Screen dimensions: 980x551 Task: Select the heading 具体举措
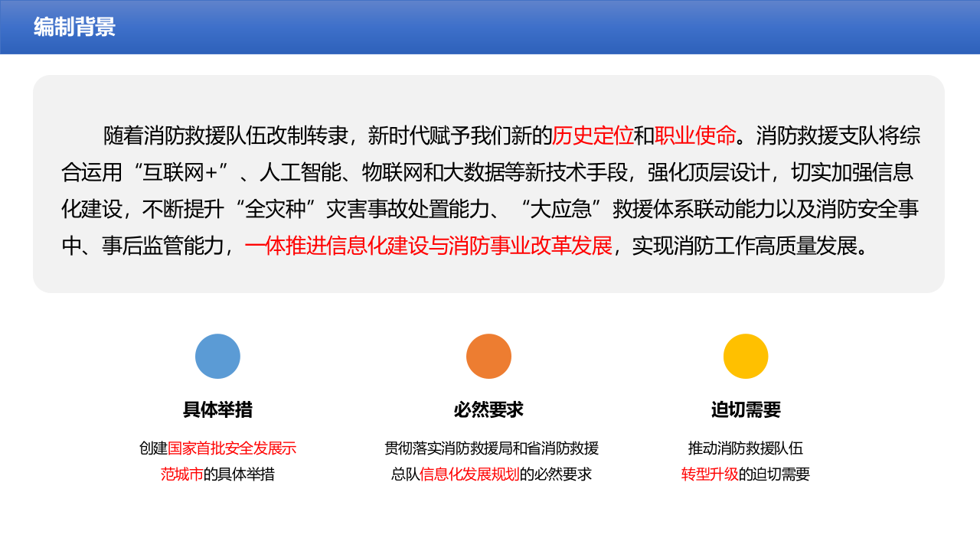tap(218, 408)
